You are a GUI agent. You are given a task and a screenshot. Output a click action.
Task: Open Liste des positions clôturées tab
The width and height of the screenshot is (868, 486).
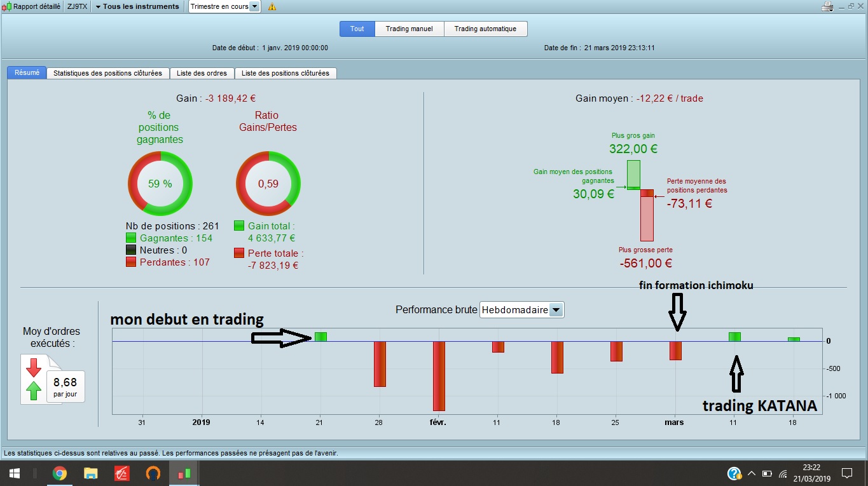[x=286, y=73]
